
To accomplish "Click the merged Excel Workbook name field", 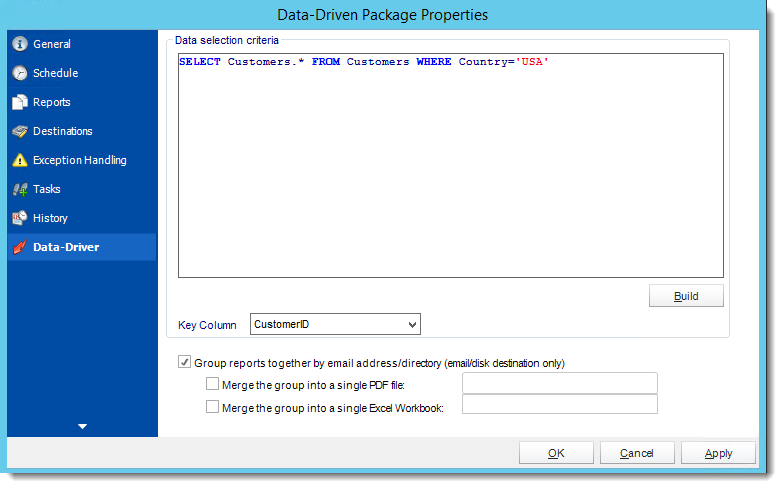I will [560, 404].
